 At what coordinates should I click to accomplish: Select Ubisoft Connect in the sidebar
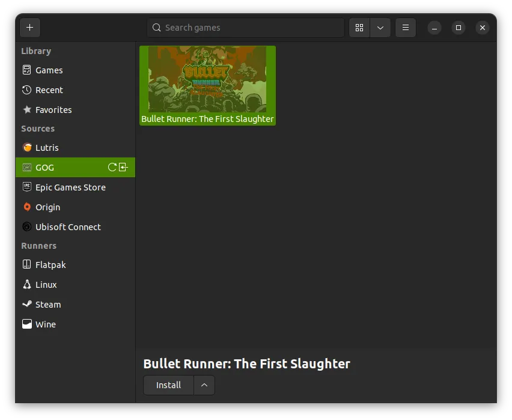pyautogui.click(x=68, y=227)
